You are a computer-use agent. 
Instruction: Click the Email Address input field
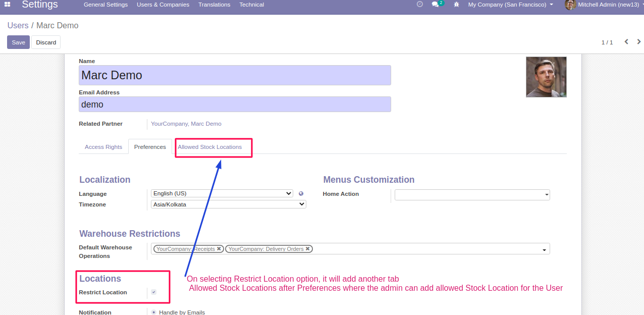pyautogui.click(x=235, y=104)
